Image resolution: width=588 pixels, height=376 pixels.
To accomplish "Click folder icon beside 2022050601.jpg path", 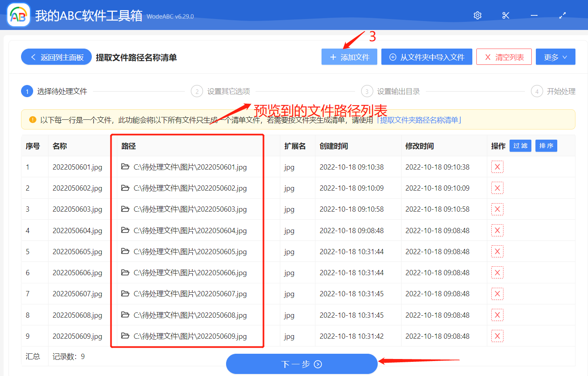I will 125,167.
